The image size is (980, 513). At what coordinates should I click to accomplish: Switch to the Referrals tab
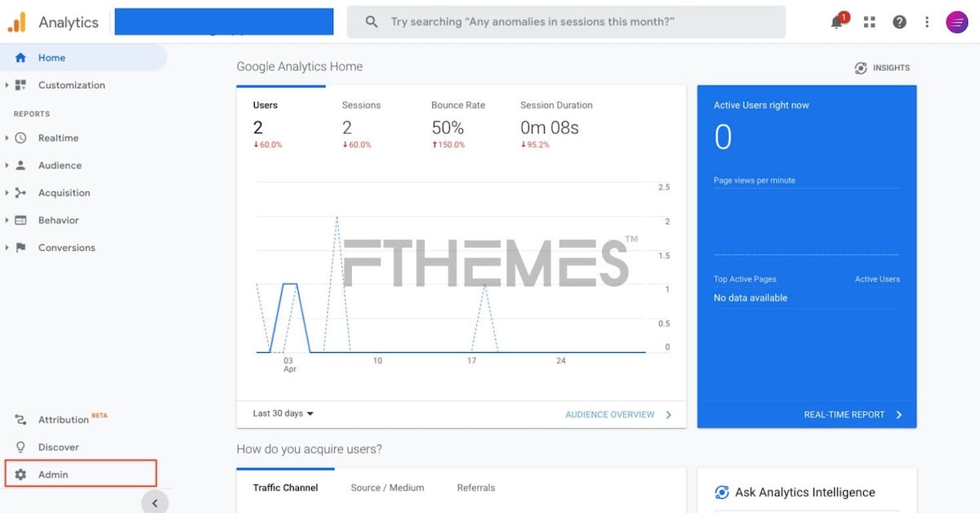point(476,488)
